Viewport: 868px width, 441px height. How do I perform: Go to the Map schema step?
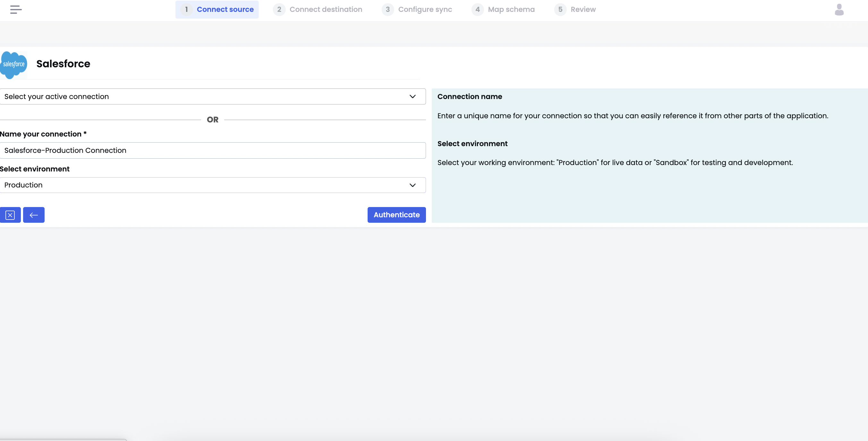click(x=503, y=9)
